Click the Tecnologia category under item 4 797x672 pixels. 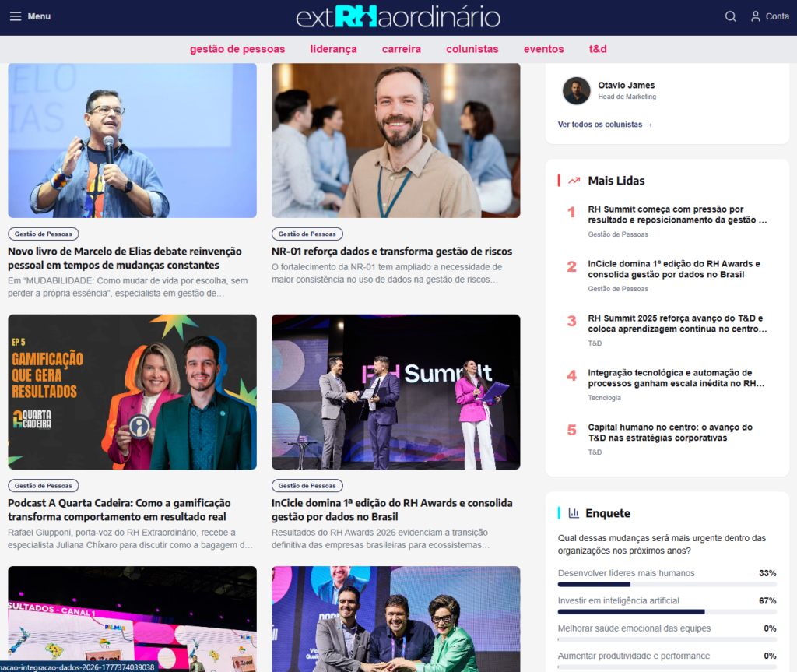tap(604, 398)
